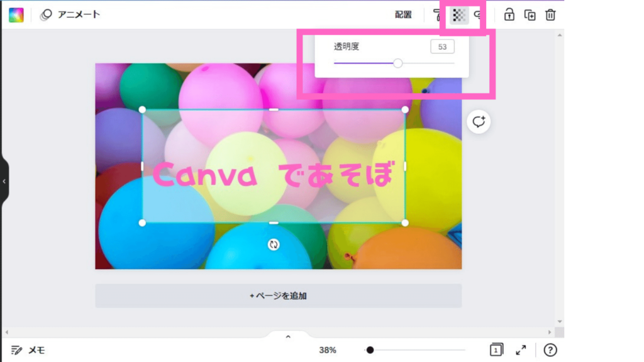Viewport: 644px width, 362px height.
Task: Click the zoom slider handle
Action: tap(370, 350)
